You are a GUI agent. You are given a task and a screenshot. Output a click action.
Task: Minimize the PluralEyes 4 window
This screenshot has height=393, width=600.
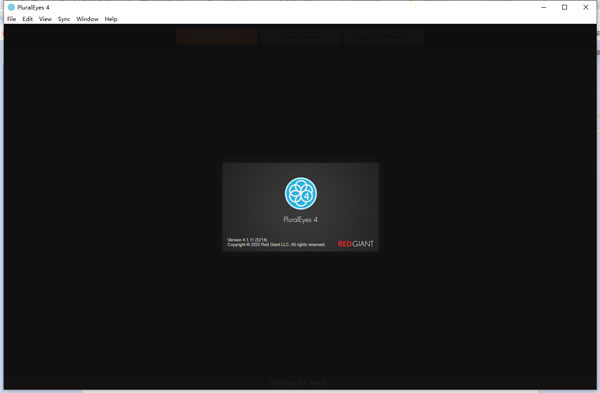point(543,7)
